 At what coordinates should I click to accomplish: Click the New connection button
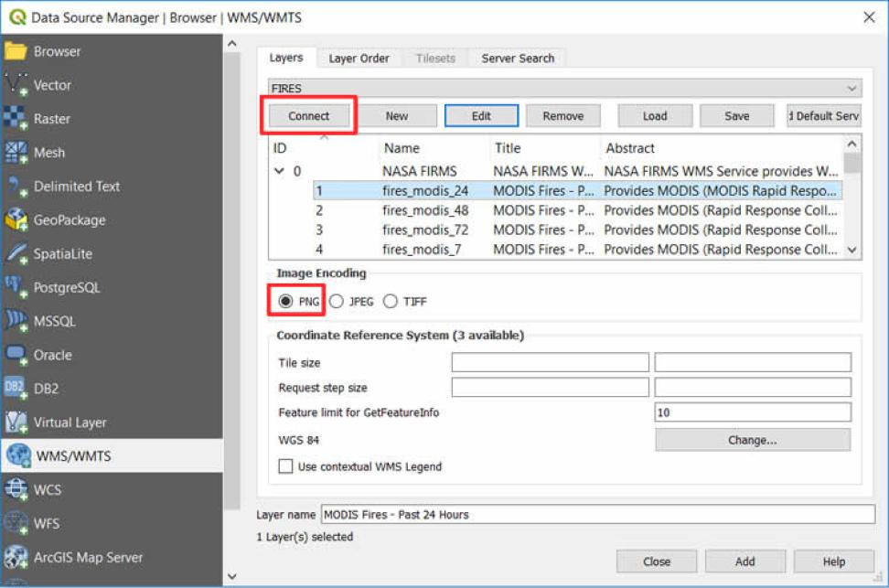click(396, 115)
